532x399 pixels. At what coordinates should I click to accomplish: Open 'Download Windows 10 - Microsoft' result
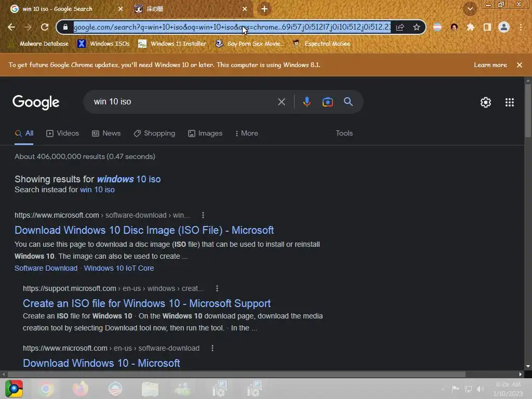(x=101, y=363)
